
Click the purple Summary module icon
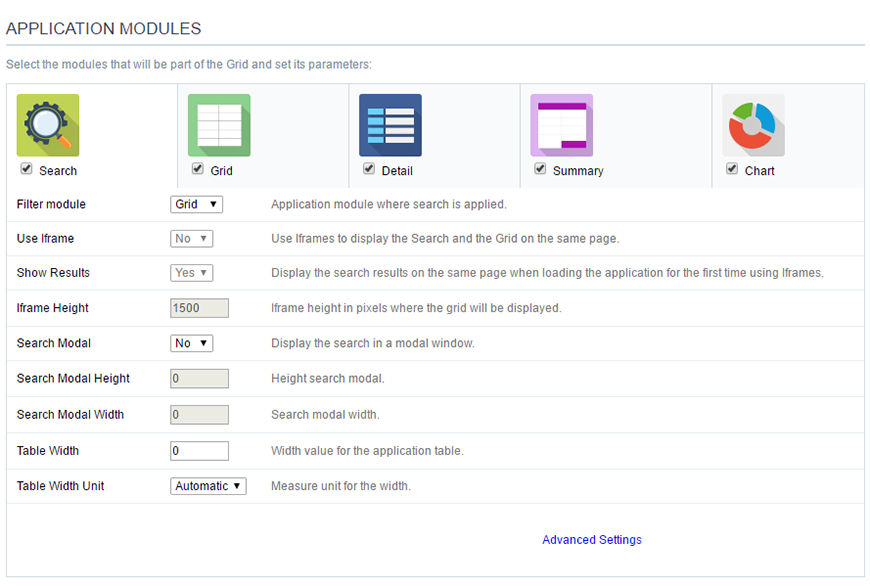tap(561, 123)
